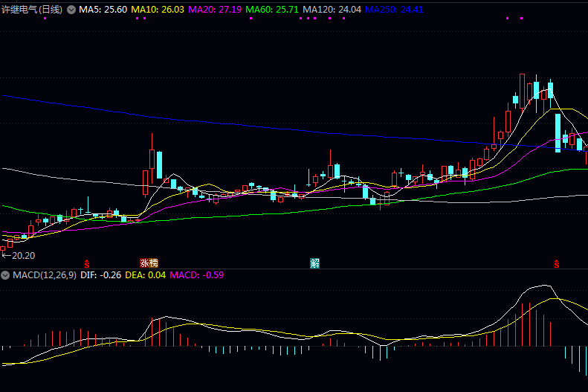The width and height of the screenshot is (588, 392).
Task: Click the DEA: 0.04 value
Action: 146,275
